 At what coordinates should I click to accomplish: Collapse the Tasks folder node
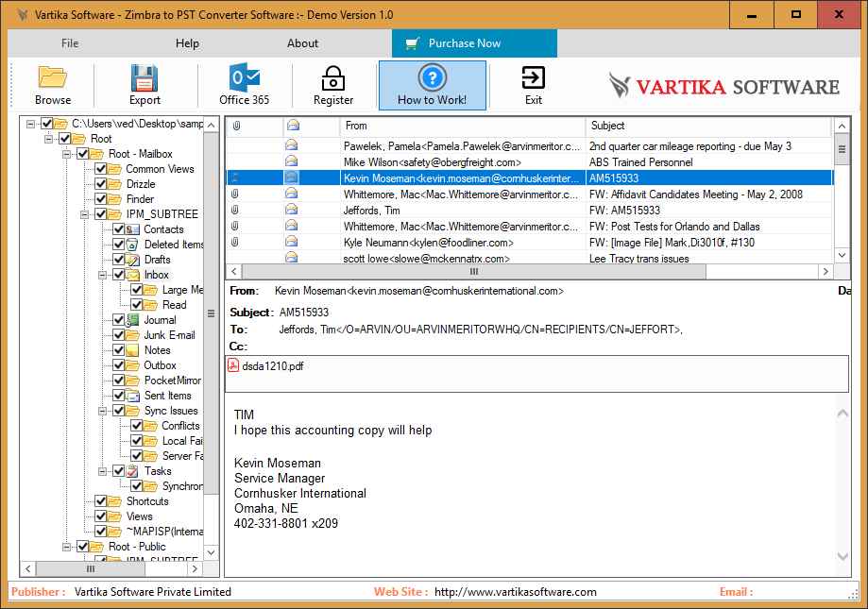tap(102, 471)
